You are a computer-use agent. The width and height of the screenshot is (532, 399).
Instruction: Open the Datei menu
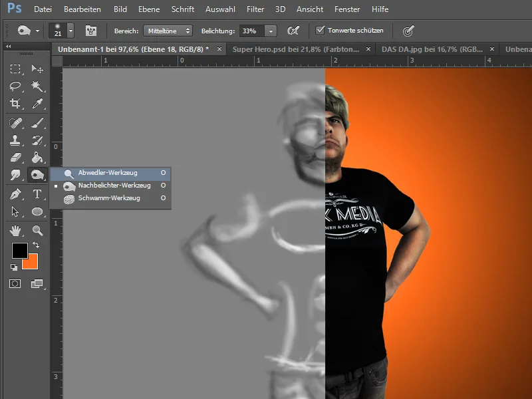coord(43,9)
